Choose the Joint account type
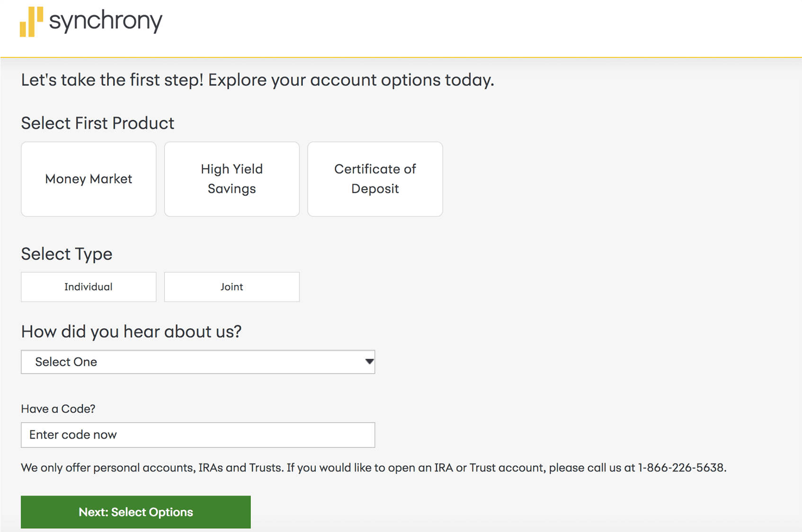 (x=232, y=287)
